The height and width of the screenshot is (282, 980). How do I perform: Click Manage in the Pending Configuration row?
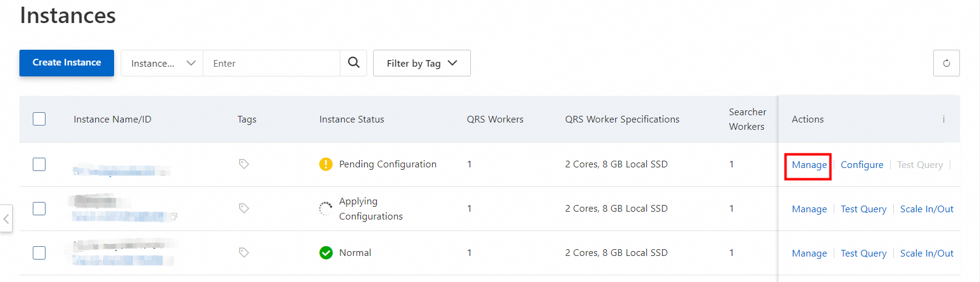(809, 165)
